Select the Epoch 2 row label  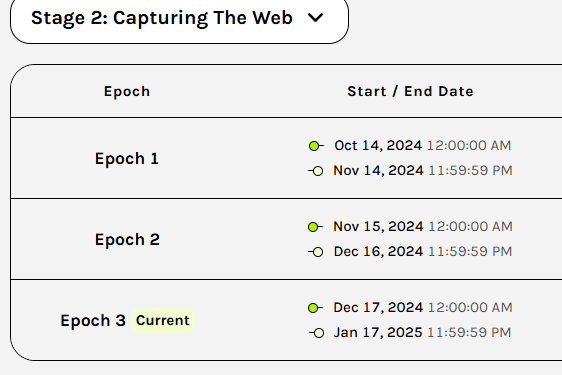coord(127,239)
